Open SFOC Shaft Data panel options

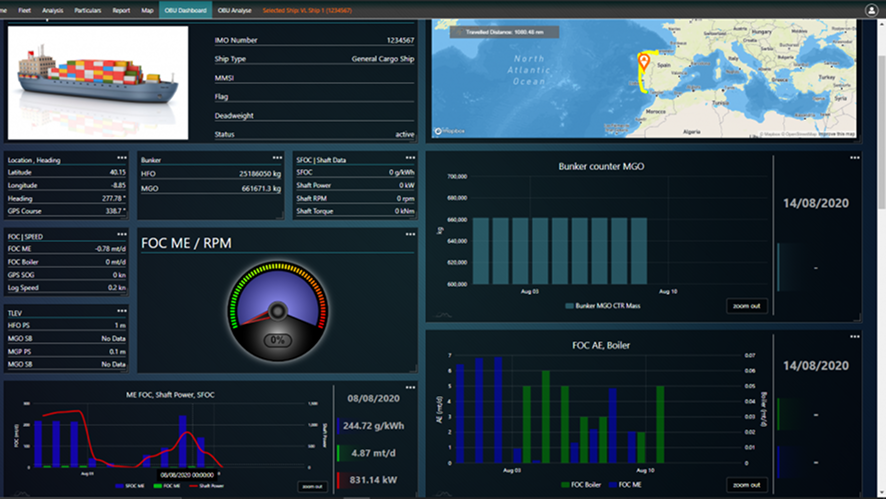410,158
